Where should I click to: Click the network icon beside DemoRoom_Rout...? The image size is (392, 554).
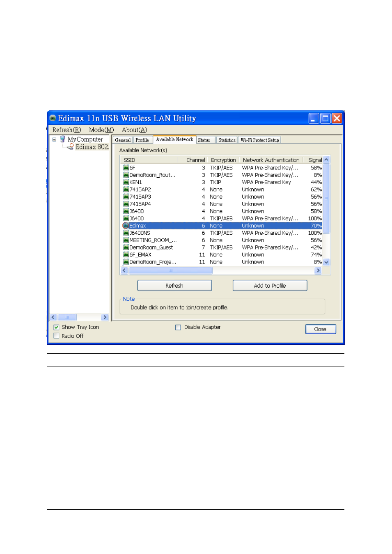(126, 175)
